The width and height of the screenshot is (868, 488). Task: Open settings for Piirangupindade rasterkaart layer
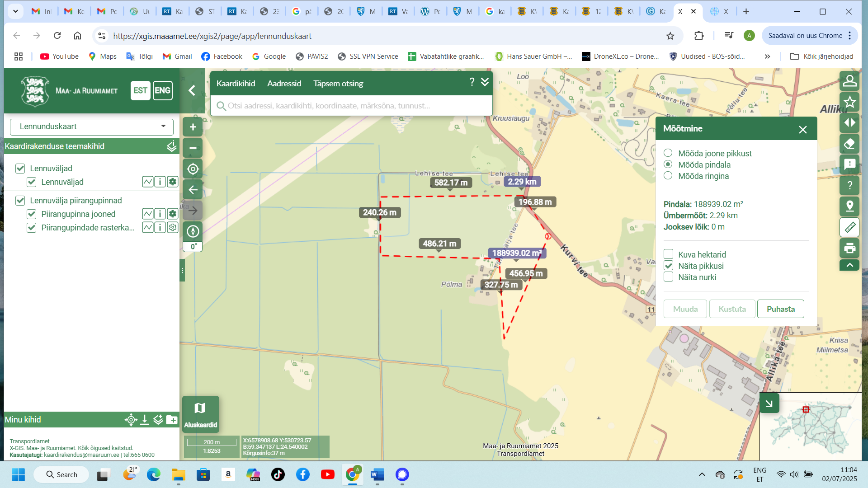pyautogui.click(x=173, y=227)
